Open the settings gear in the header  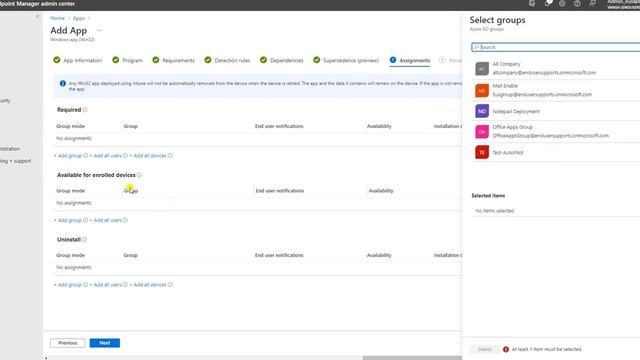[562, 4]
